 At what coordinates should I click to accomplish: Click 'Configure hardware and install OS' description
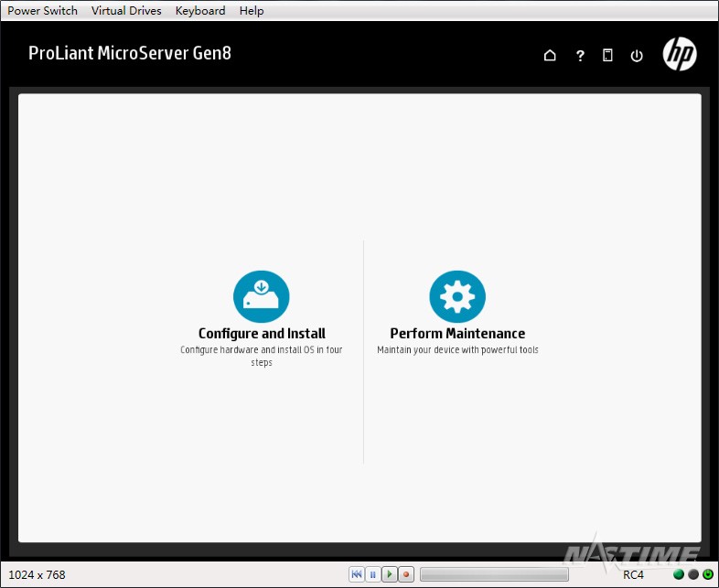(262, 356)
